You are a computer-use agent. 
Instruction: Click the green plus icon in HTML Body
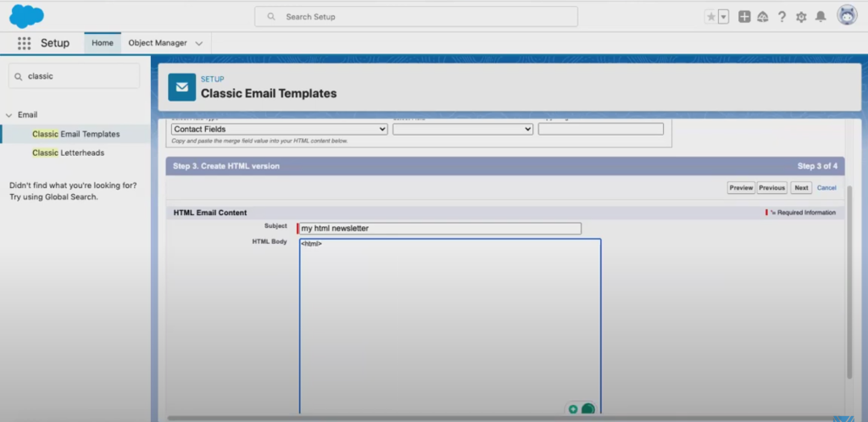573,409
